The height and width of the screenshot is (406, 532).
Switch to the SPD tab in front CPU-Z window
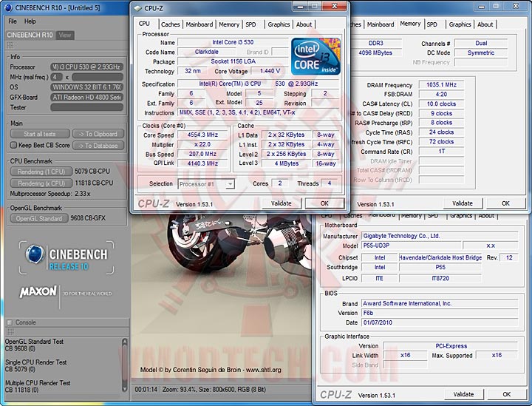pos(250,24)
